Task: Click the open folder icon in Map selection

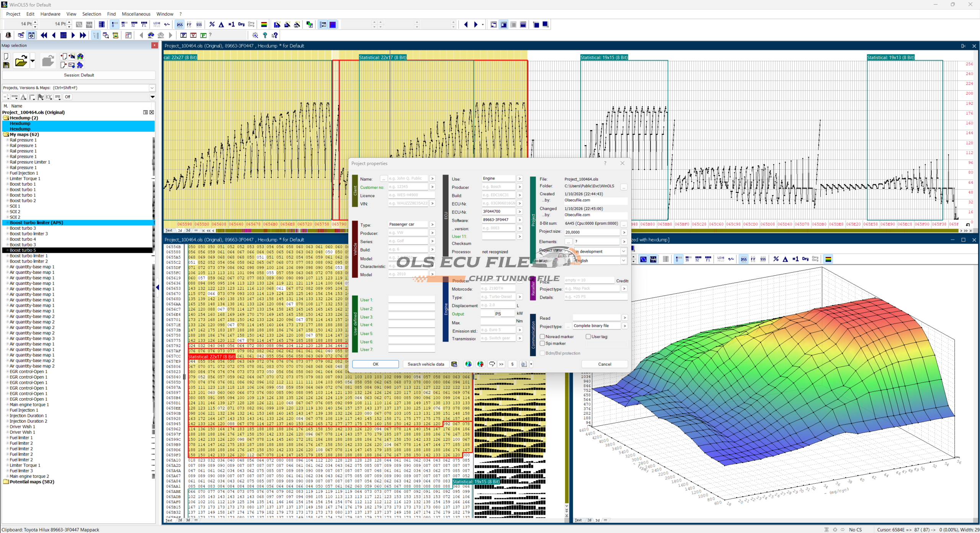Action: (21, 61)
